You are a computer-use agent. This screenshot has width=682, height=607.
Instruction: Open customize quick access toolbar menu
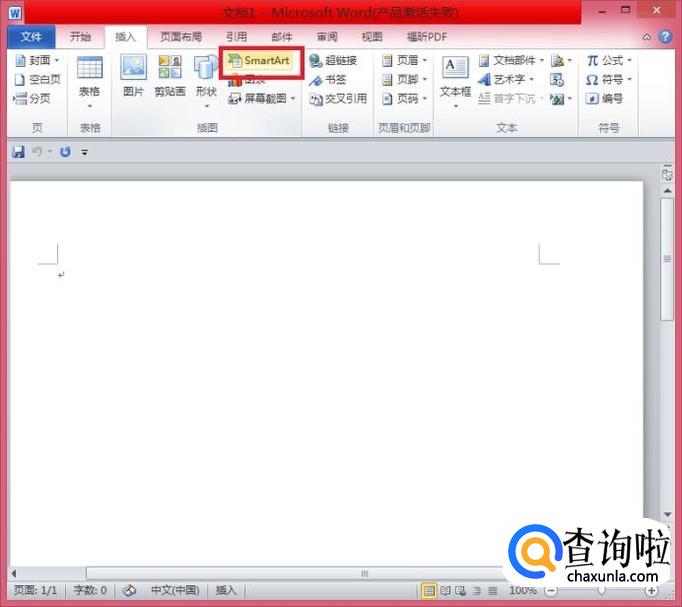(x=84, y=152)
